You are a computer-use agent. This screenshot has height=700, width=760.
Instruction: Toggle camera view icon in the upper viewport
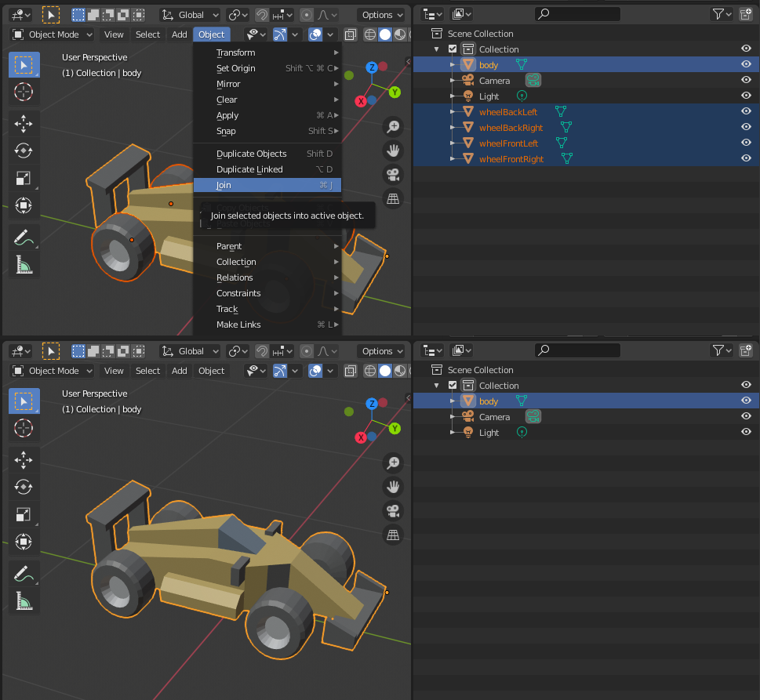(393, 175)
